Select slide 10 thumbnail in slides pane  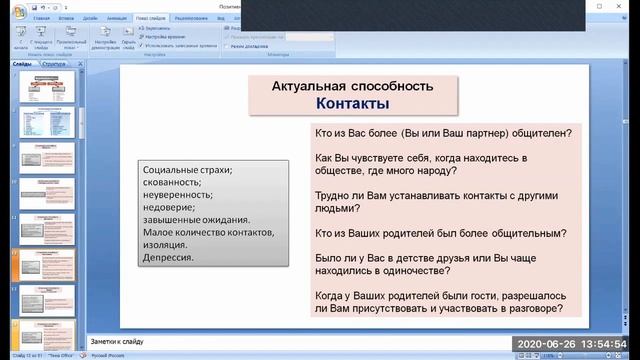47,193
